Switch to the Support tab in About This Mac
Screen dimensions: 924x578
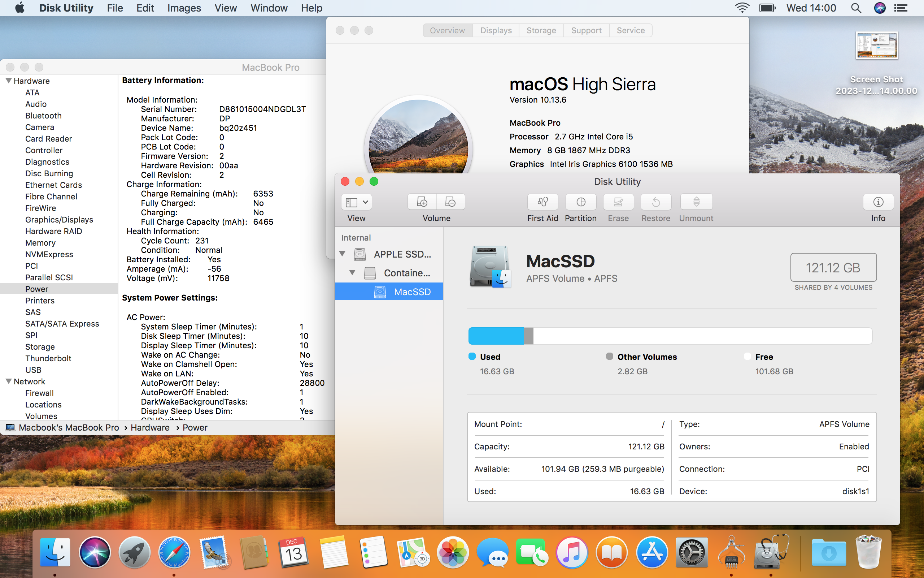pos(586,30)
